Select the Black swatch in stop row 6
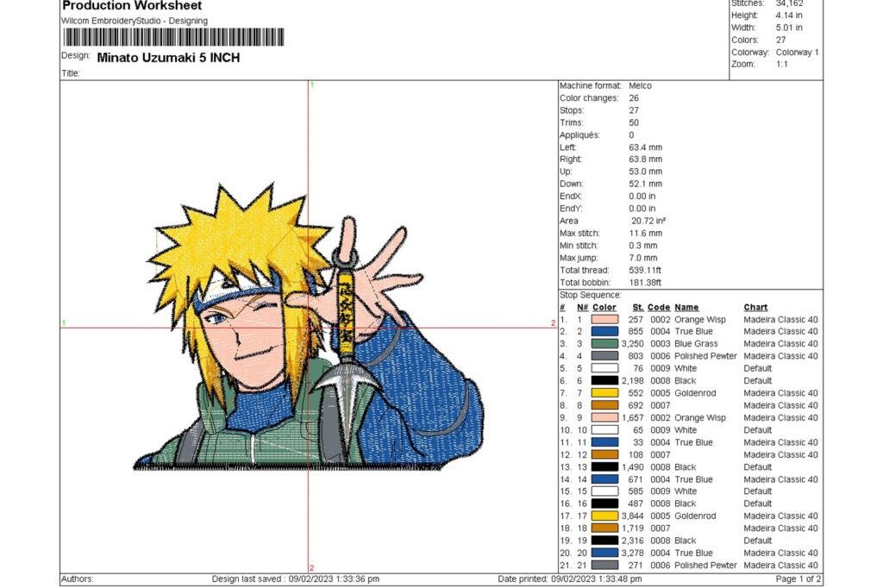Screen dimensions: 883x588 [604, 381]
